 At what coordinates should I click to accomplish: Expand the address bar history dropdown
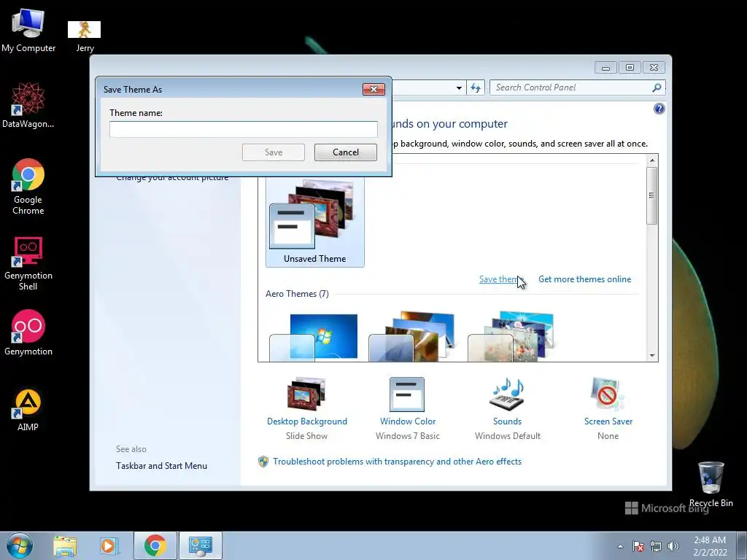click(459, 87)
